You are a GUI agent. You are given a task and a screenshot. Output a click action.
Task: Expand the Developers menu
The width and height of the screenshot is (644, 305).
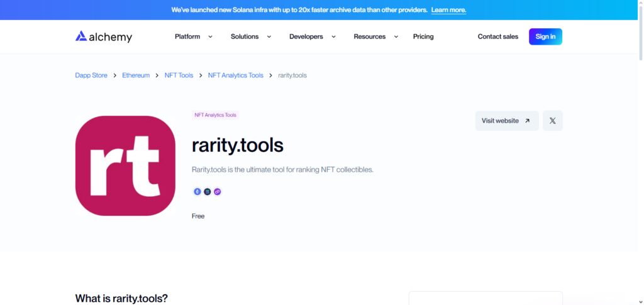pyautogui.click(x=313, y=36)
